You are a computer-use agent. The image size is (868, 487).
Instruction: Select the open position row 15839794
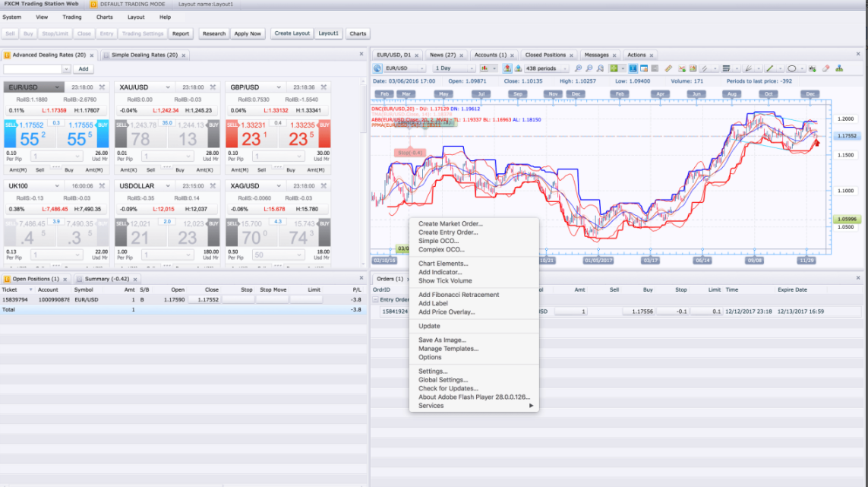[183, 300]
